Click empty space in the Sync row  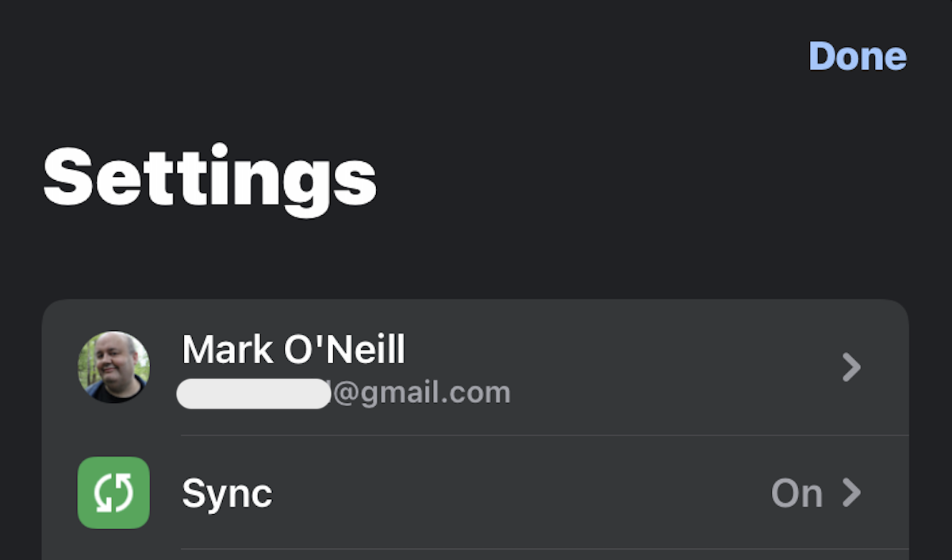coord(516,493)
